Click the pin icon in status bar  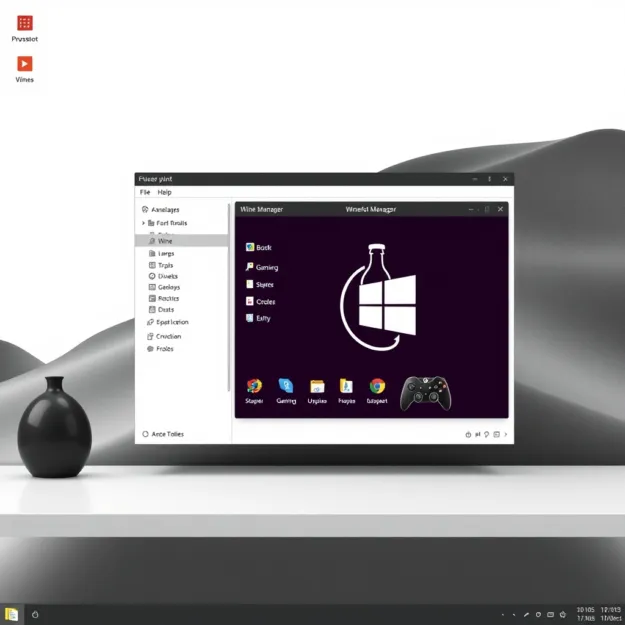(x=487, y=434)
